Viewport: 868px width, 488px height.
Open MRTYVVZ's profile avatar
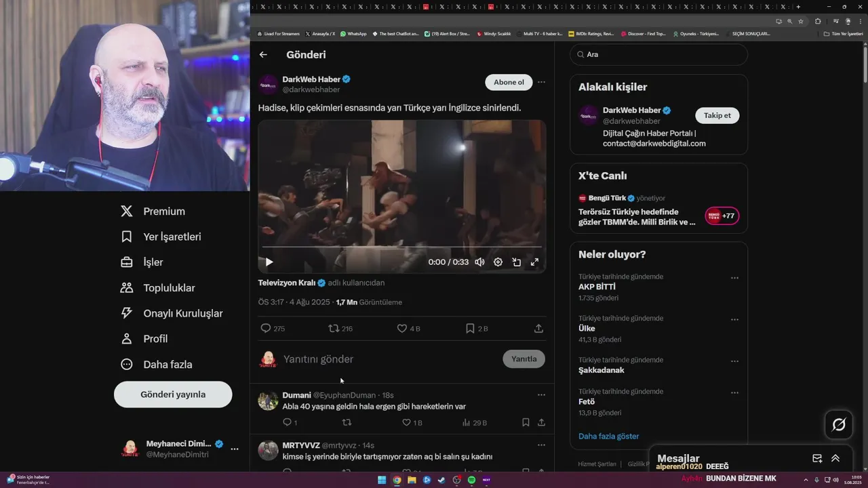268,450
